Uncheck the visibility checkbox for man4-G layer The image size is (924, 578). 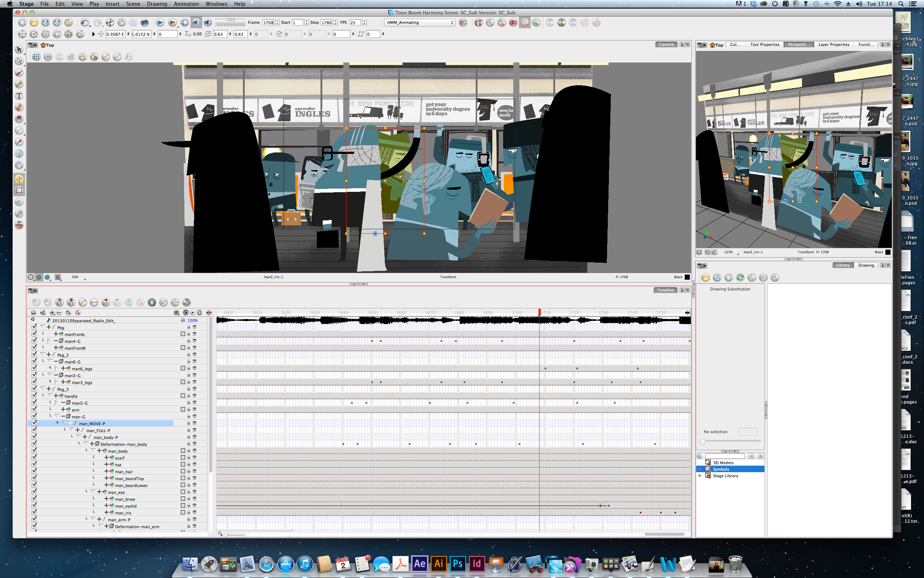coord(34,341)
